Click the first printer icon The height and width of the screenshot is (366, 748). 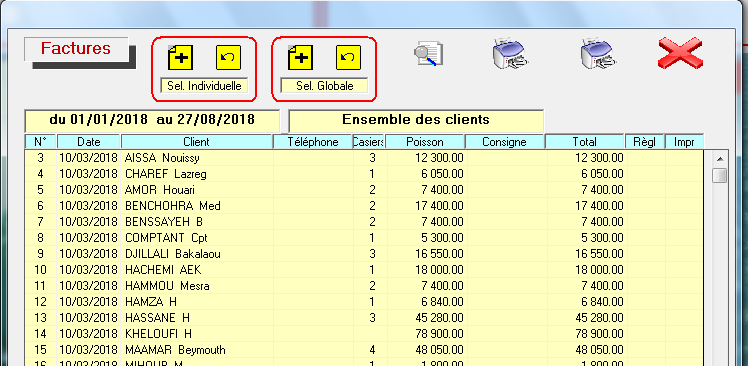point(510,53)
